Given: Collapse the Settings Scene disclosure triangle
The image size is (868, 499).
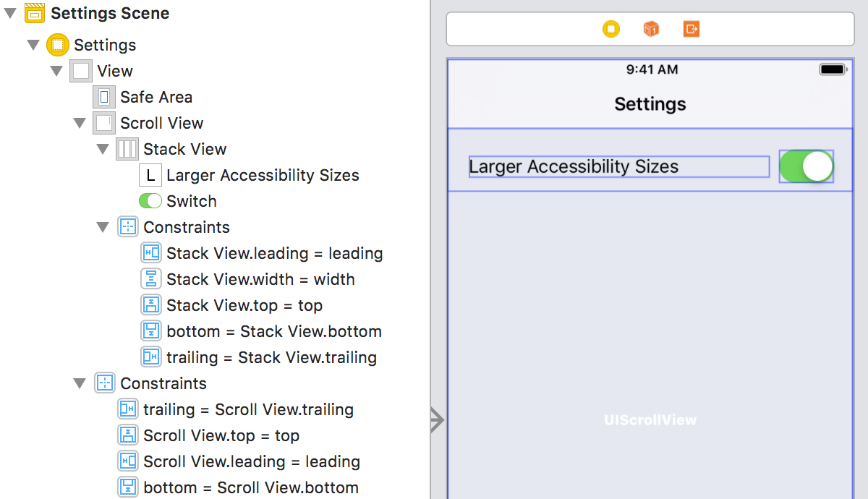Looking at the screenshot, I should pyautogui.click(x=10, y=12).
